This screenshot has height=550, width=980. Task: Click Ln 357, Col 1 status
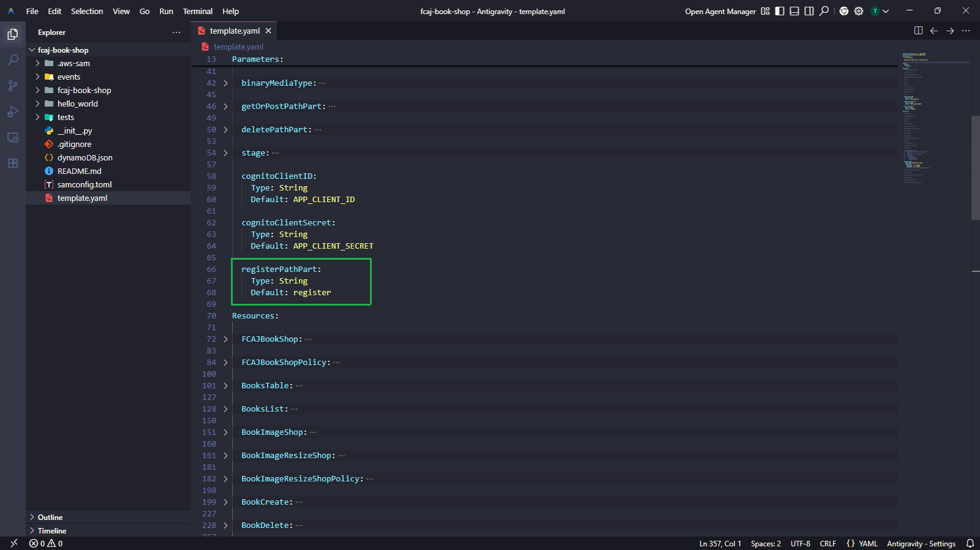pos(720,544)
